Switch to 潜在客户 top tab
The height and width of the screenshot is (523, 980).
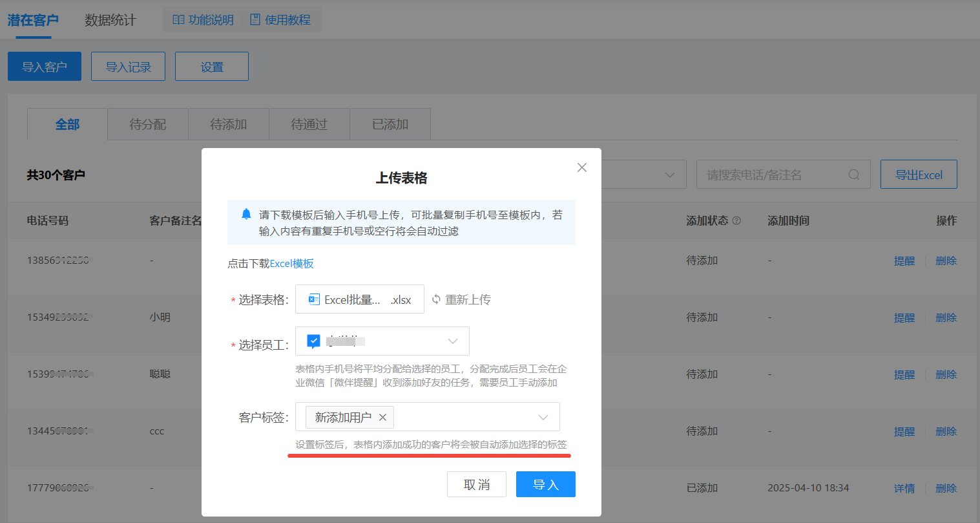(33, 20)
